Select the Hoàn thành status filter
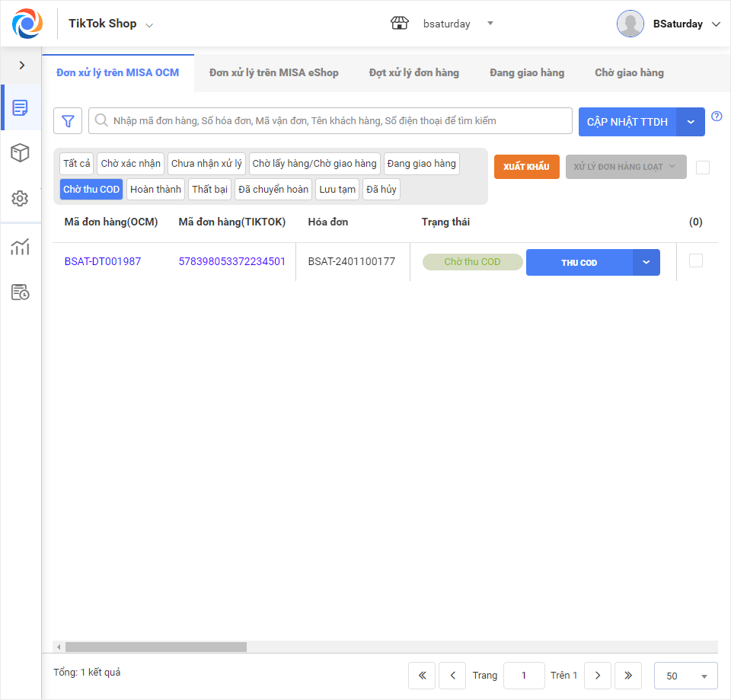The height and width of the screenshot is (700, 731). point(155,190)
